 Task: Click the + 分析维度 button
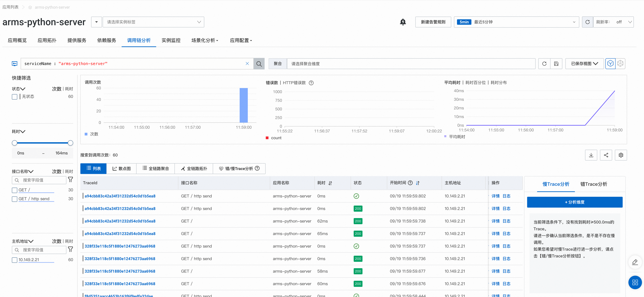coord(575,202)
